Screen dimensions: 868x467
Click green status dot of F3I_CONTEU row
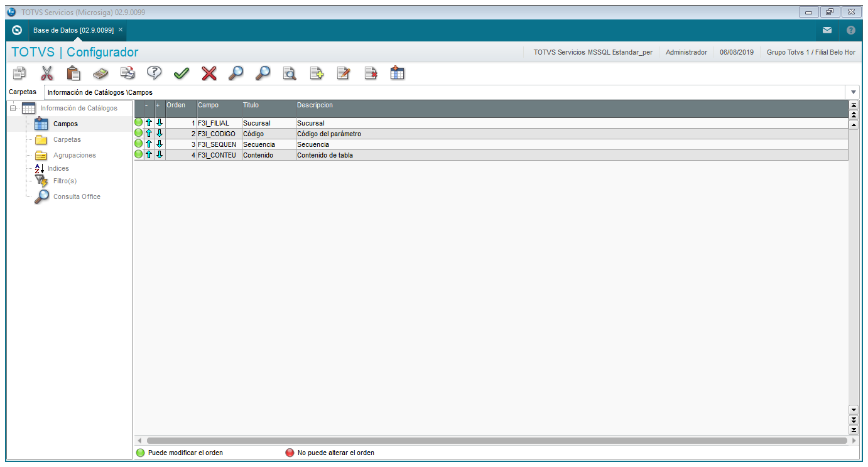click(139, 154)
